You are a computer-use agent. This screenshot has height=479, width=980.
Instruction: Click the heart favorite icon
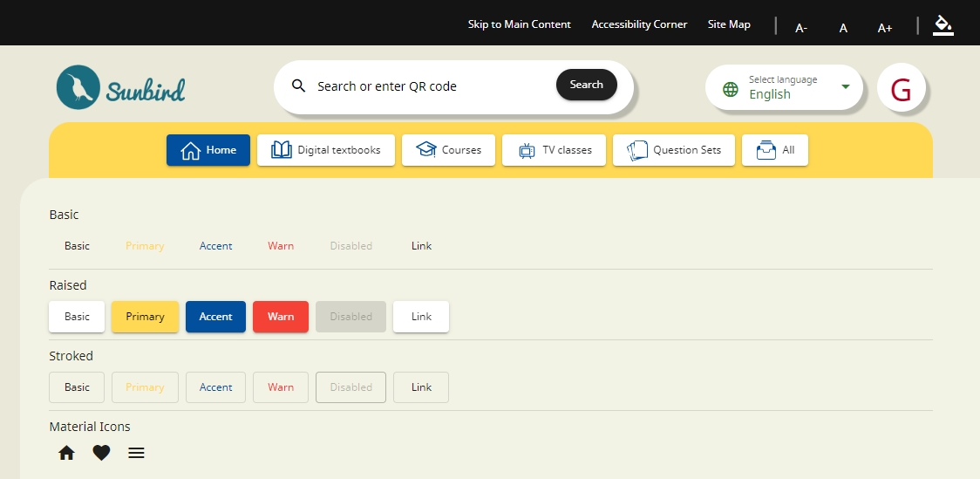pos(101,453)
